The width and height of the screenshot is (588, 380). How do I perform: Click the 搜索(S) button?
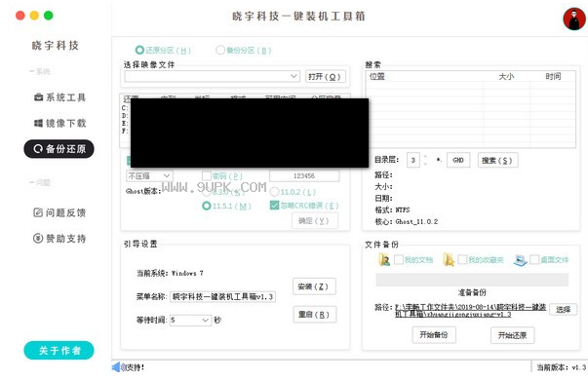click(x=497, y=160)
